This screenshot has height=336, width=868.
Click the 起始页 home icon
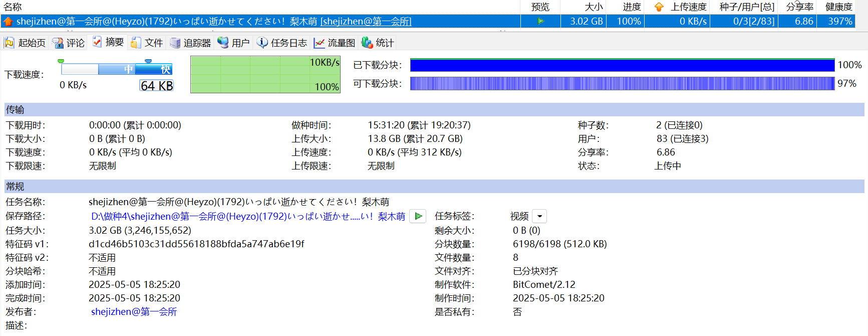point(10,43)
